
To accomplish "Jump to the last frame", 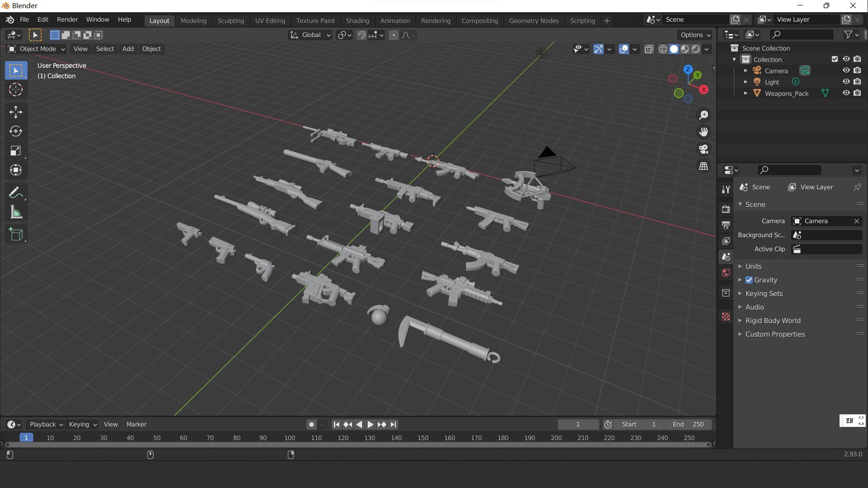I will pos(393,424).
